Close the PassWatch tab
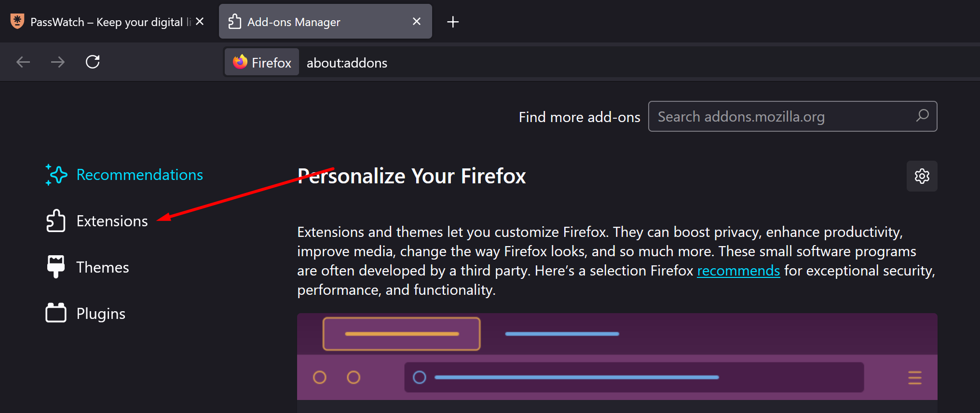Screen dimensions: 980x413 coord(200,21)
